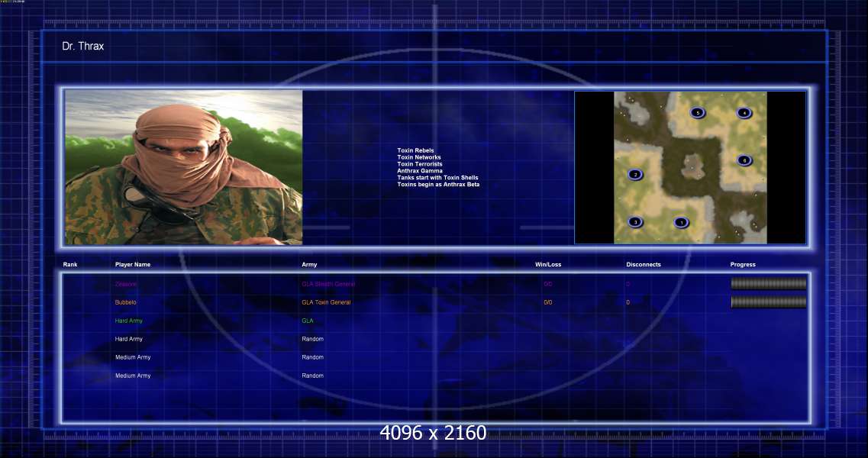Click start position marker 5 on the map
The height and width of the screenshot is (458, 868).
click(x=698, y=113)
